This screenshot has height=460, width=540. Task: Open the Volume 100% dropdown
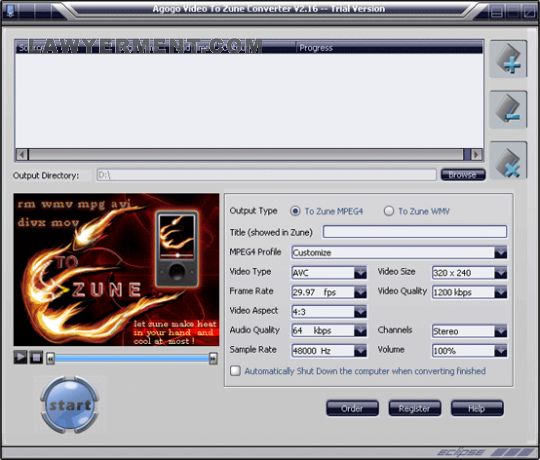[469, 351]
